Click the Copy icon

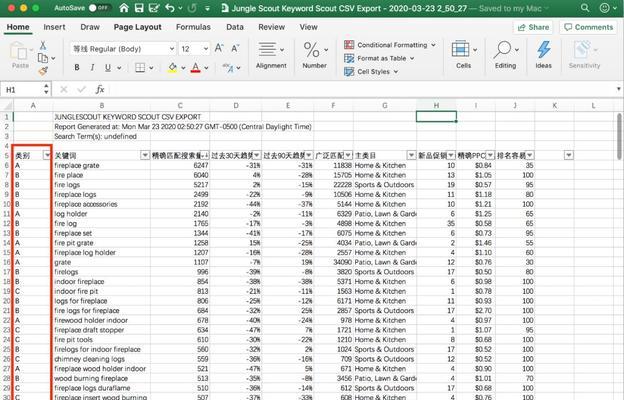click(x=43, y=58)
